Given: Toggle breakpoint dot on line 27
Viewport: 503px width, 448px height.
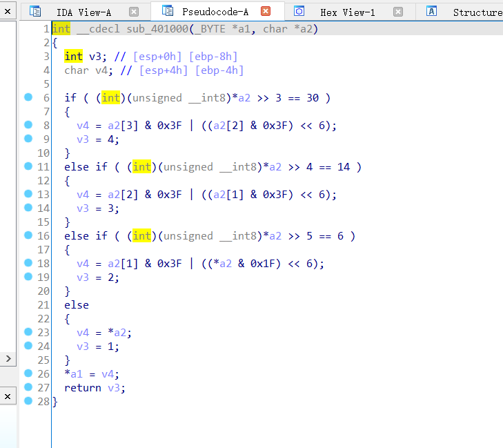Looking at the screenshot, I should pyautogui.click(x=28, y=387).
